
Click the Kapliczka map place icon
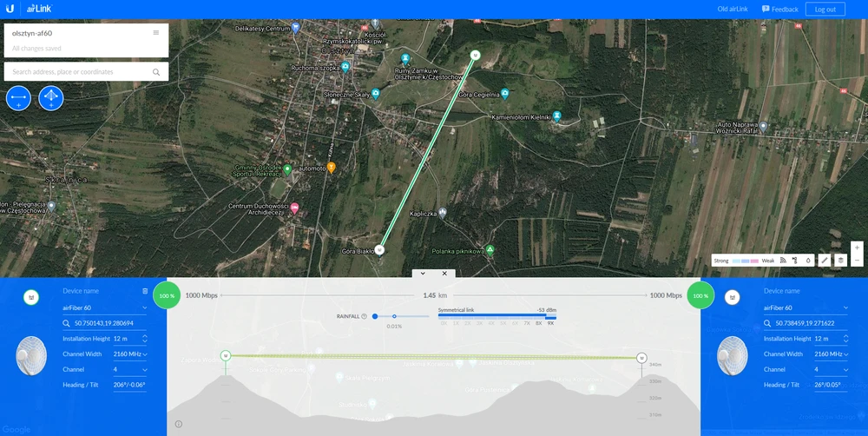(x=442, y=213)
